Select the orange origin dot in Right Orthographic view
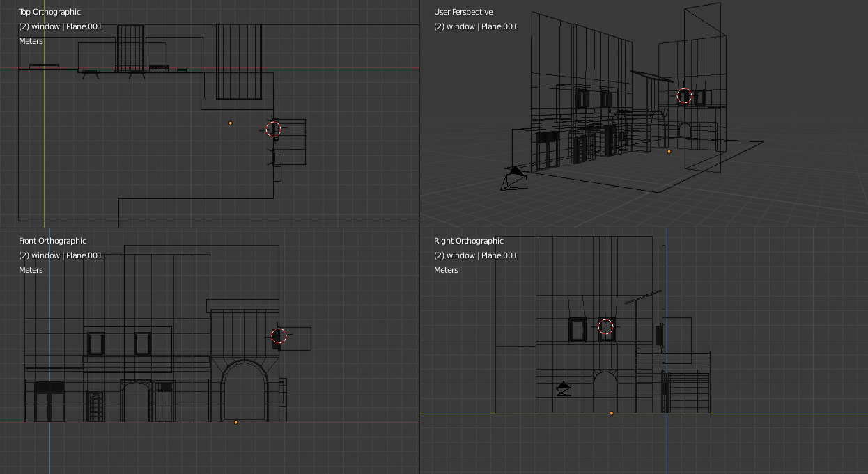 click(x=612, y=413)
